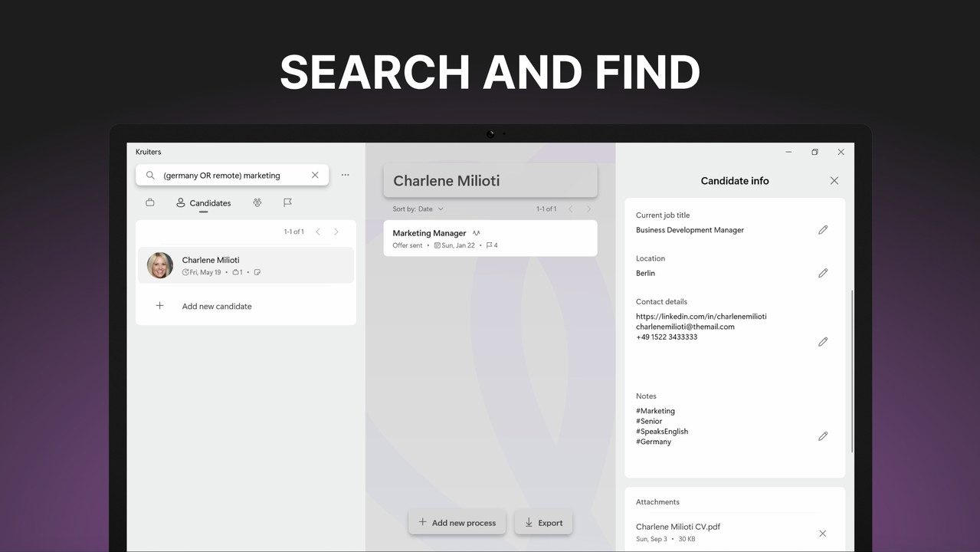Click the Add new candidate label
This screenshot has width=980, height=552.
(x=217, y=307)
